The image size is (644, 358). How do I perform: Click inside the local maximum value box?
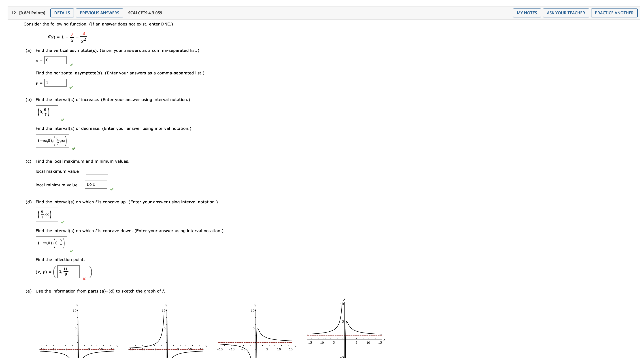97,171
